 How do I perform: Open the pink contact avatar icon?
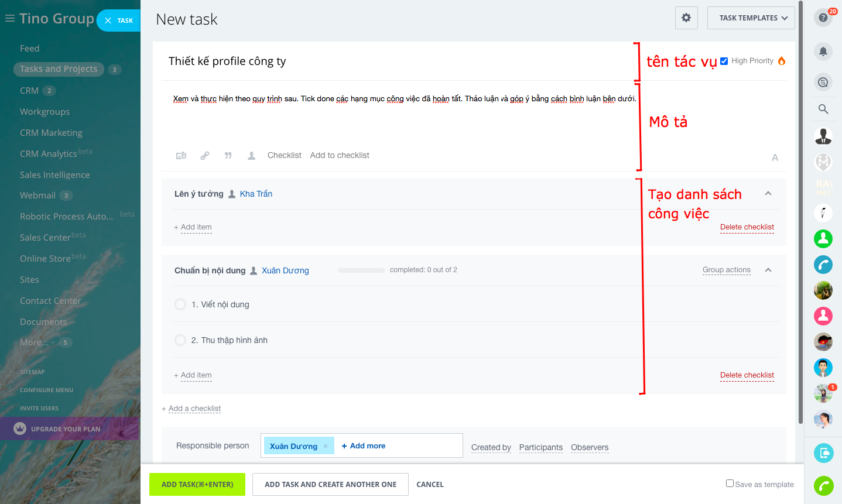(823, 316)
